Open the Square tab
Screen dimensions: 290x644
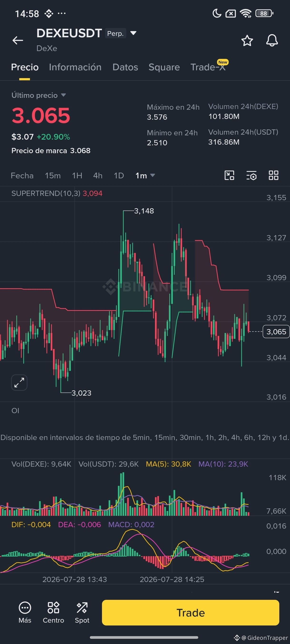164,67
